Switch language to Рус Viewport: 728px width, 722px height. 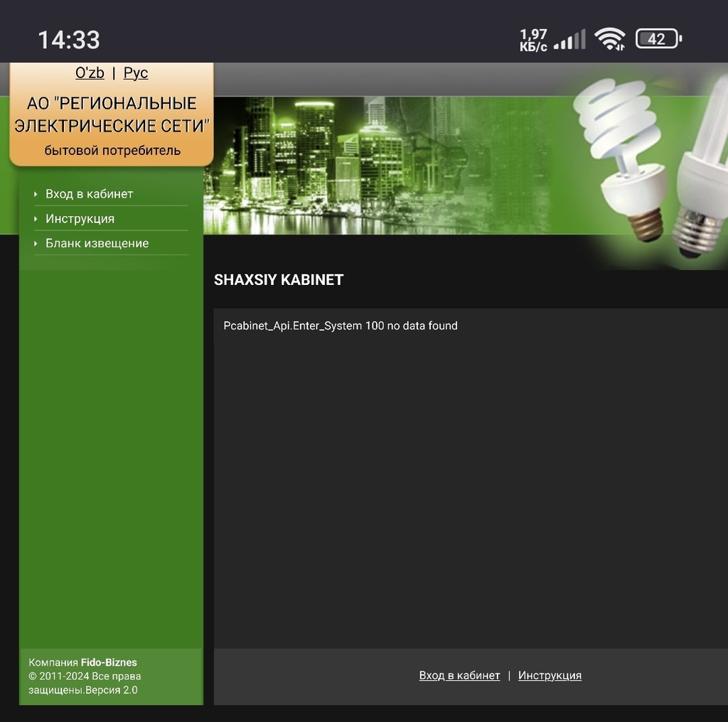[135, 73]
